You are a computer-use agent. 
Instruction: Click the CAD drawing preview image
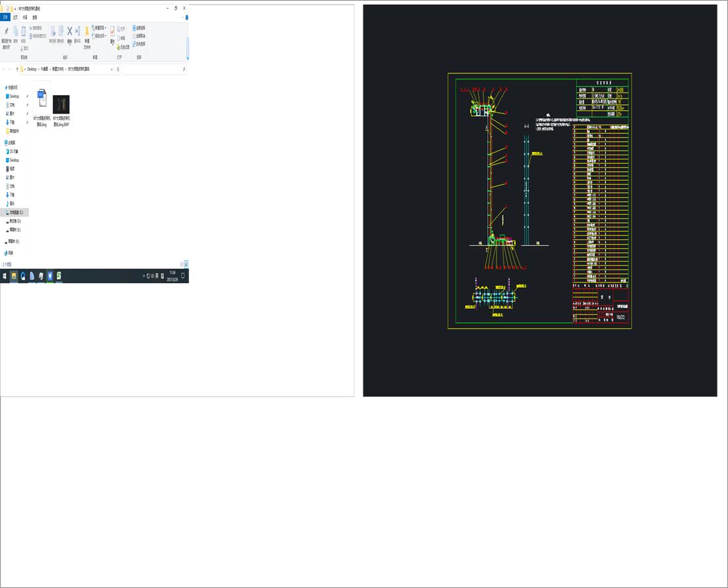(540, 201)
